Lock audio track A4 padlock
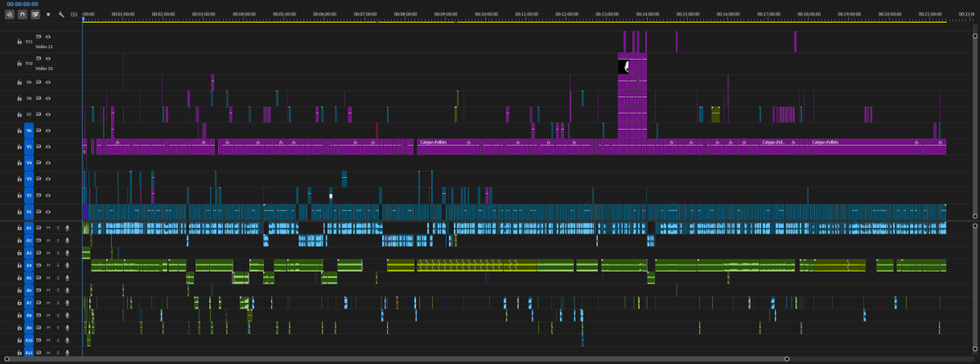Screen dimensions: 980x364 coord(19,265)
